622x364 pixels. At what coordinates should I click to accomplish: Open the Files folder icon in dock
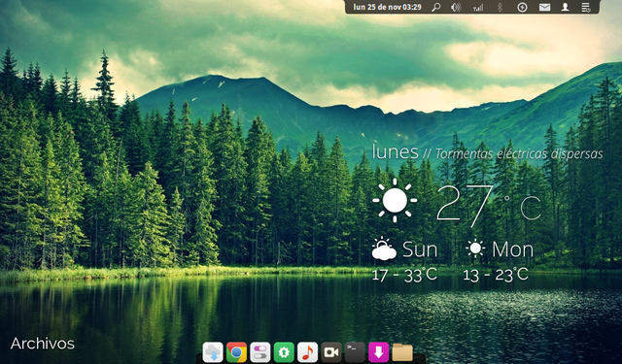coord(402,352)
